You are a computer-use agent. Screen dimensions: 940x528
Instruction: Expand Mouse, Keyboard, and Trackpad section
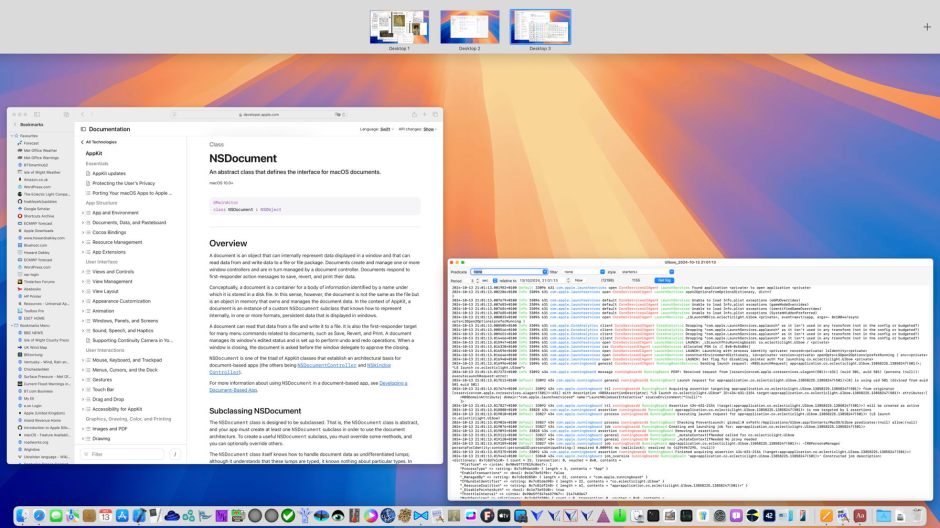click(83, 360)
